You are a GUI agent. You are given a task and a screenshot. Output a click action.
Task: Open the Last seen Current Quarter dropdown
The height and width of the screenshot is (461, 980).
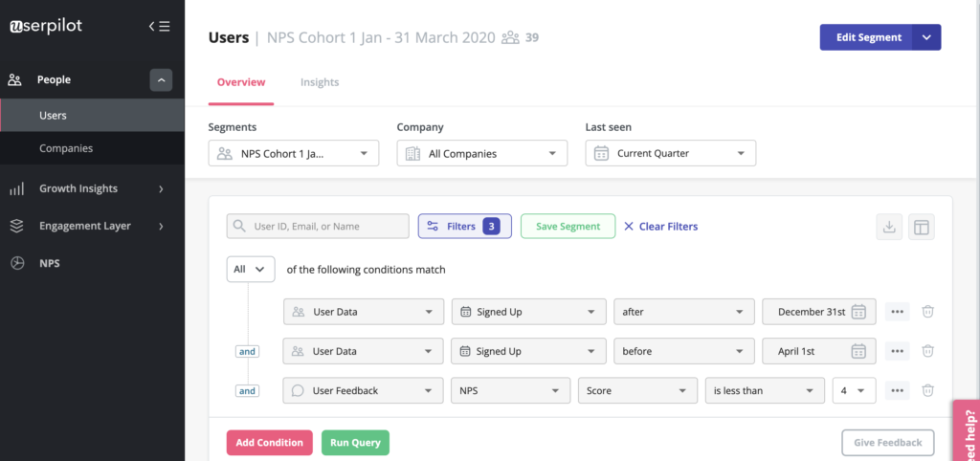coord(670,153)
